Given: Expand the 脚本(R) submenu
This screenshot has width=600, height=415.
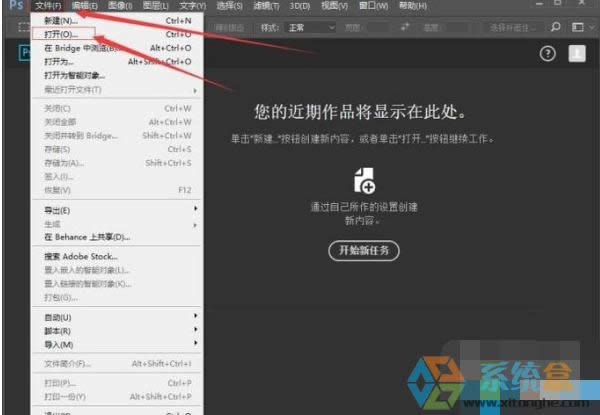Looking at the screenshot, I should pos(60,330).
